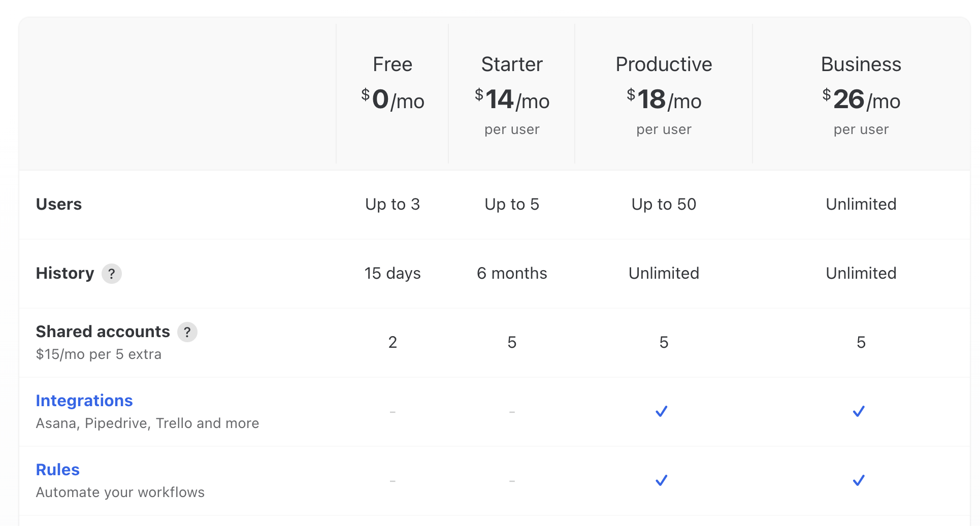Screen dimensions: 980x526
Task: Click the Shared accounts row label
Action: click(103, 332)
